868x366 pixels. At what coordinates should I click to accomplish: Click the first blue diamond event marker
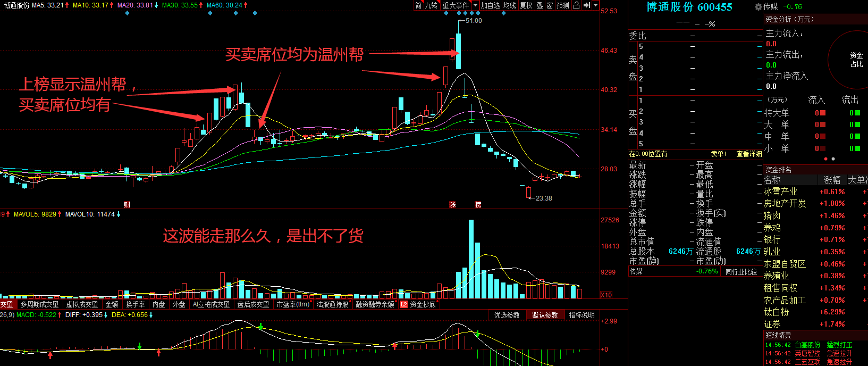pos(127,13)
